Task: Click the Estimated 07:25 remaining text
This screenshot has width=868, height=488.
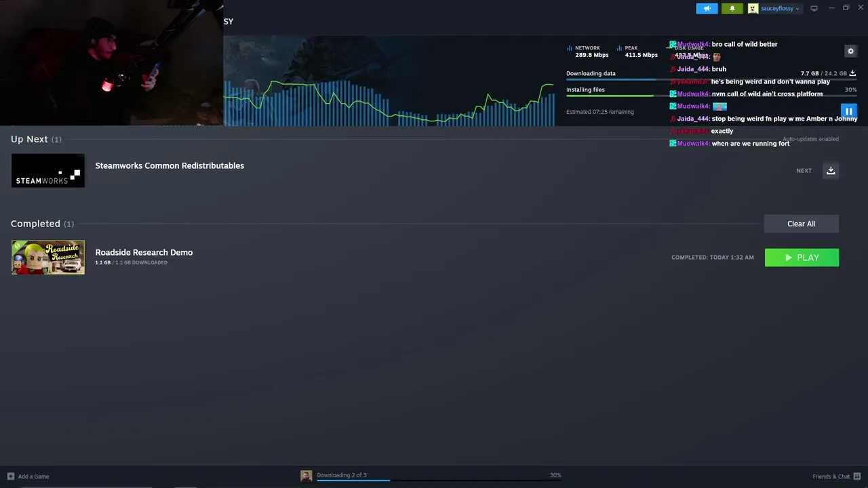Action: [x=600, y=112]
